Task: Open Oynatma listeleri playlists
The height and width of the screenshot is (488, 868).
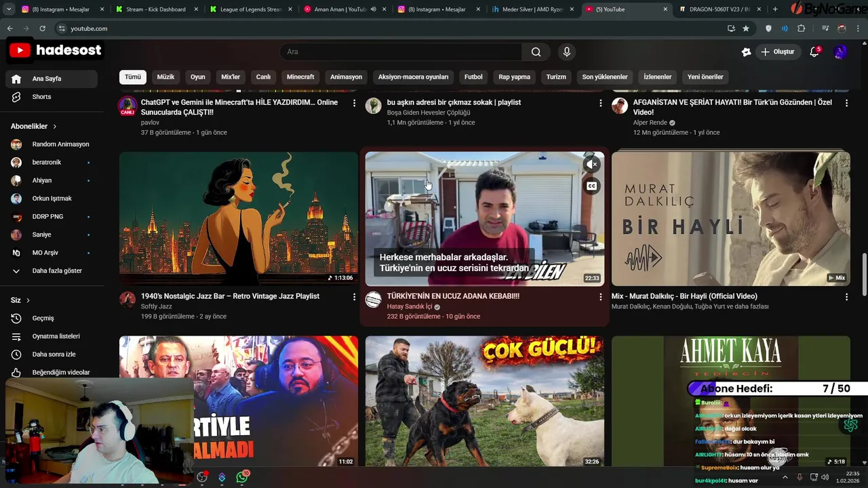Action: pos(52,336)
